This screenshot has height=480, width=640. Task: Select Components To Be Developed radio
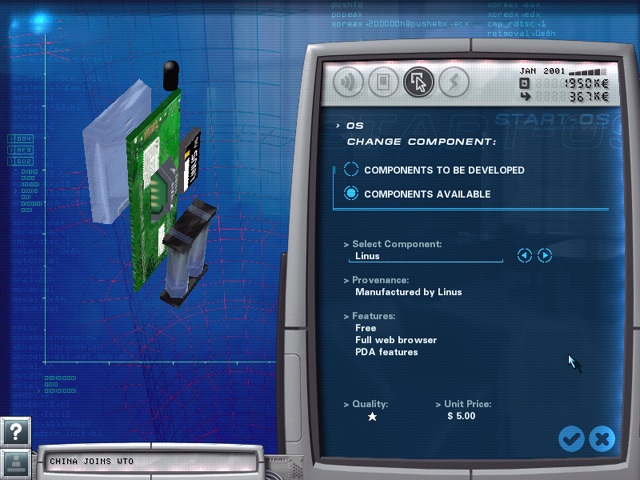[x=351, y=170]
